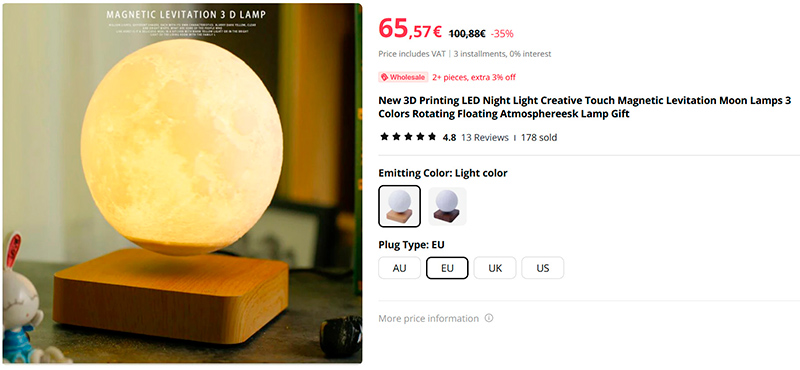
Task: Select the US plug type option
Action: point(542,268)
